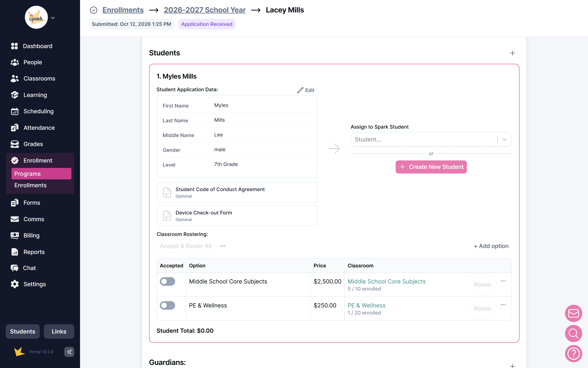Open Device Check-out Form card
This screenshot has height=368, width=588.
pyautogui.click(x=237, y=216)
